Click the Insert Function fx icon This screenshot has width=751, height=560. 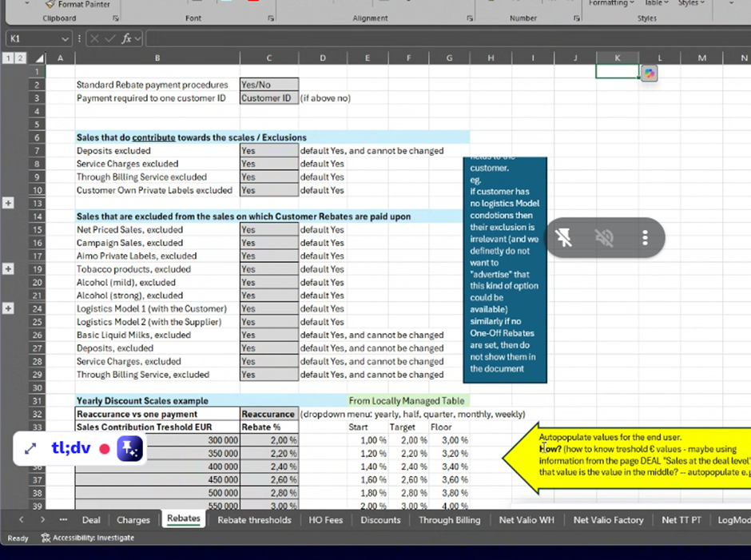click(x=126, y=38)
